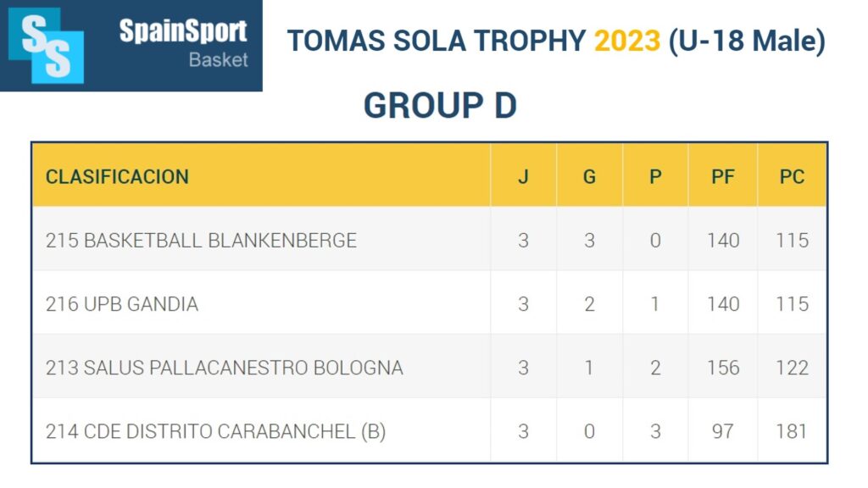Click Carabanchel's PF value 97

(x=723, y=431)
